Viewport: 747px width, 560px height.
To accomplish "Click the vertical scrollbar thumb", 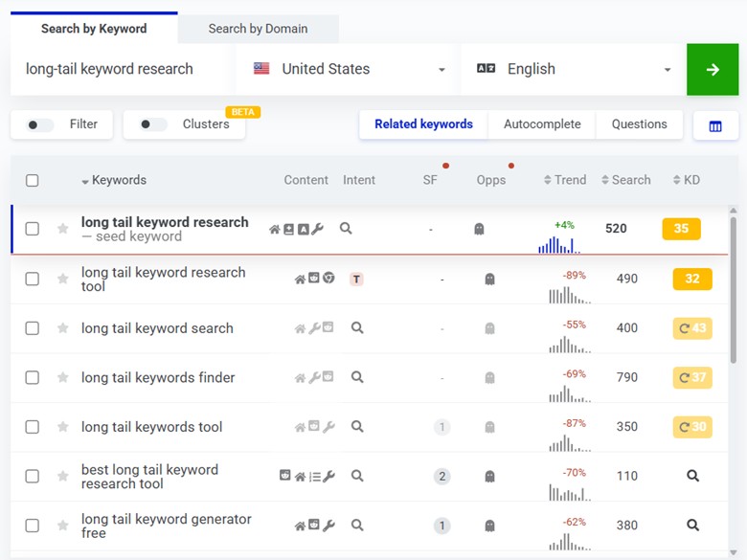I will tap(734, 289).
